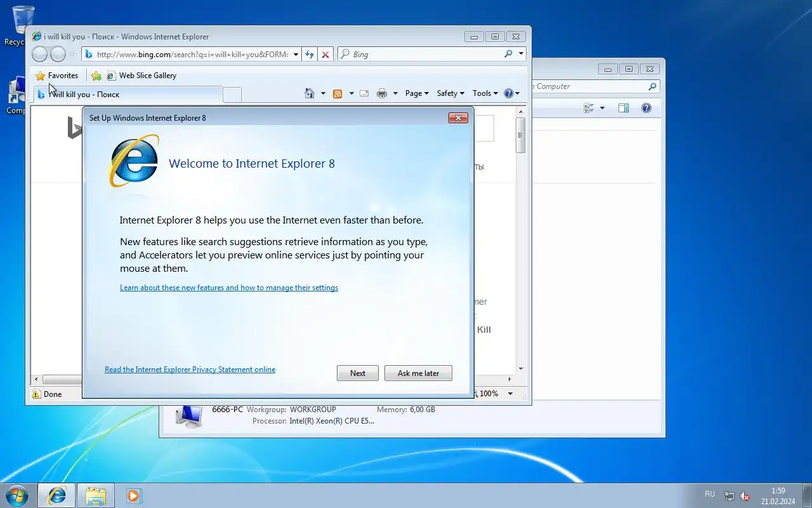Open the taskbar clock showing 1:59

tap(778, 496)
